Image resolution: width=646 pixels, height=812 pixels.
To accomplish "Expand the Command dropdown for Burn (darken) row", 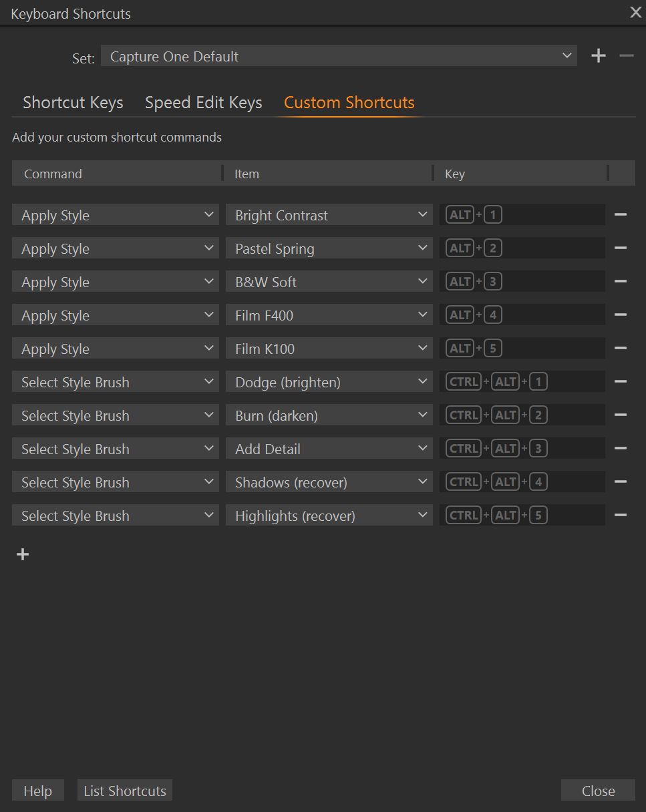I will (x=115, y=415).
